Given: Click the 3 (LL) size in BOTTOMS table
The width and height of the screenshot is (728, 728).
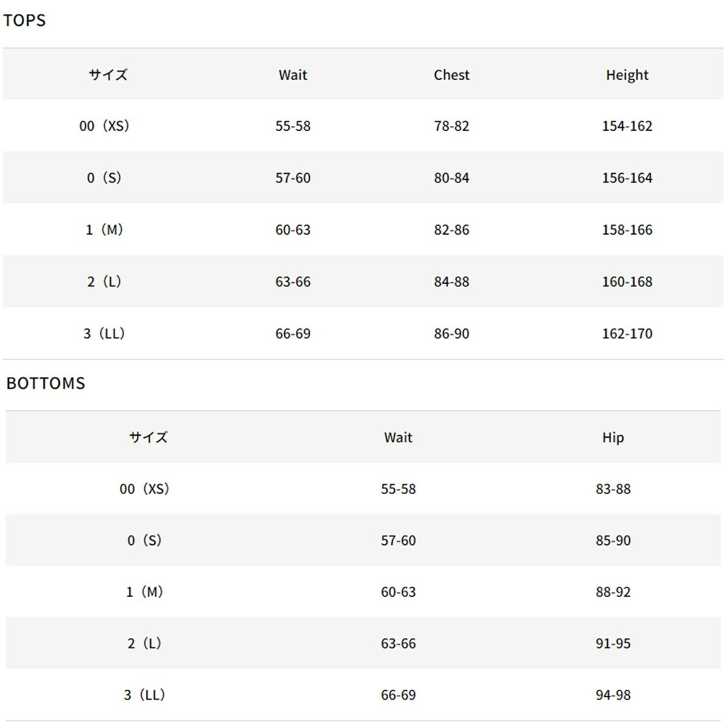Looking at the screenshot, I should pos(144,695).
